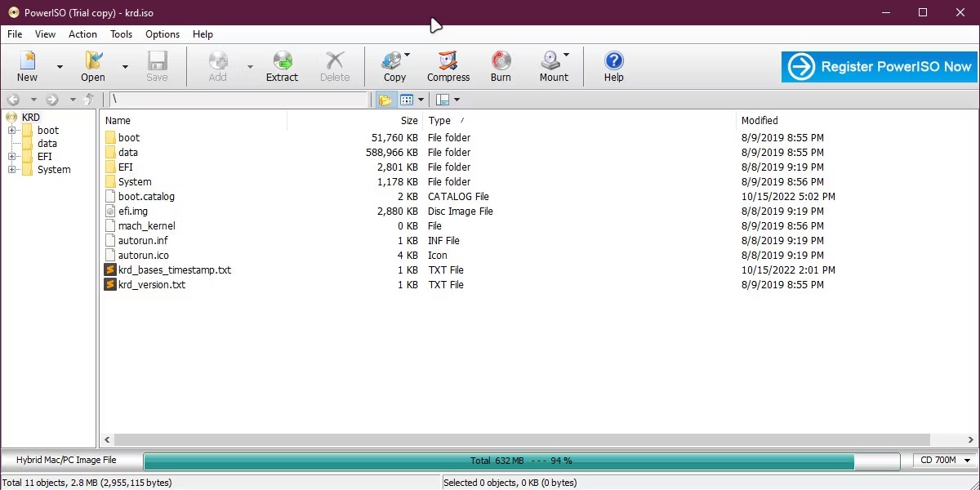
Task: Toggle the folder tree pane icon
Action: click(x=385, y=100)
